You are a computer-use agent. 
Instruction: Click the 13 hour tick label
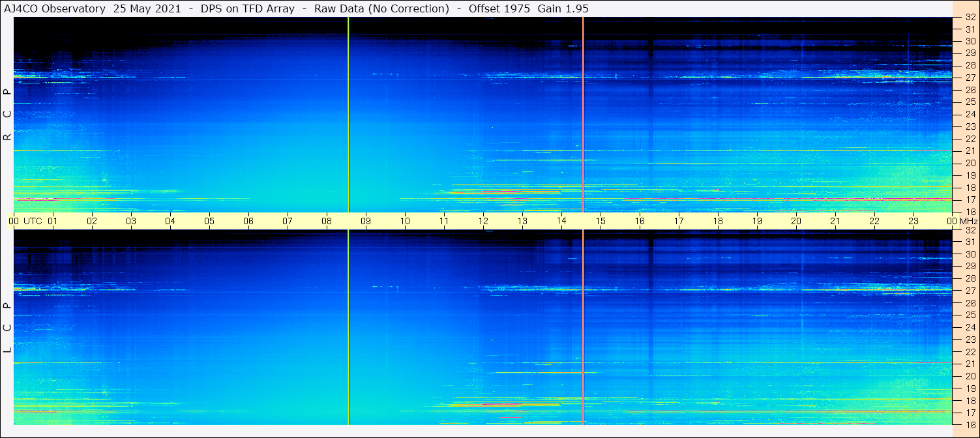(x=522, y=221)
